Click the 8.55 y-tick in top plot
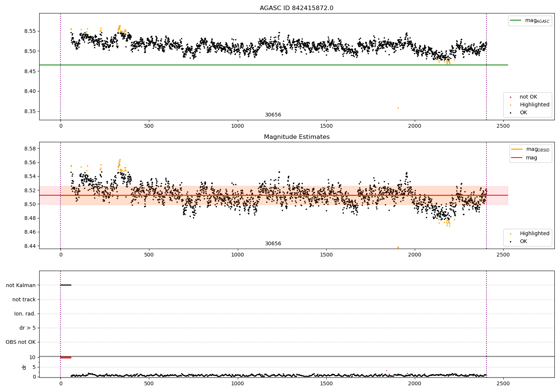Image resolution: width=560 pixels, height=392 pixels. point(29,31)
